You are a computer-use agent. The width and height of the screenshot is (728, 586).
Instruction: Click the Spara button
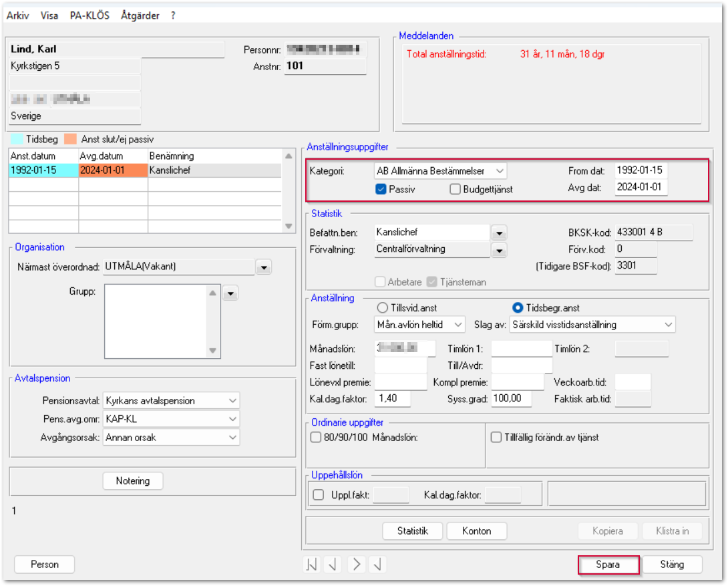[x=608, y=565]
